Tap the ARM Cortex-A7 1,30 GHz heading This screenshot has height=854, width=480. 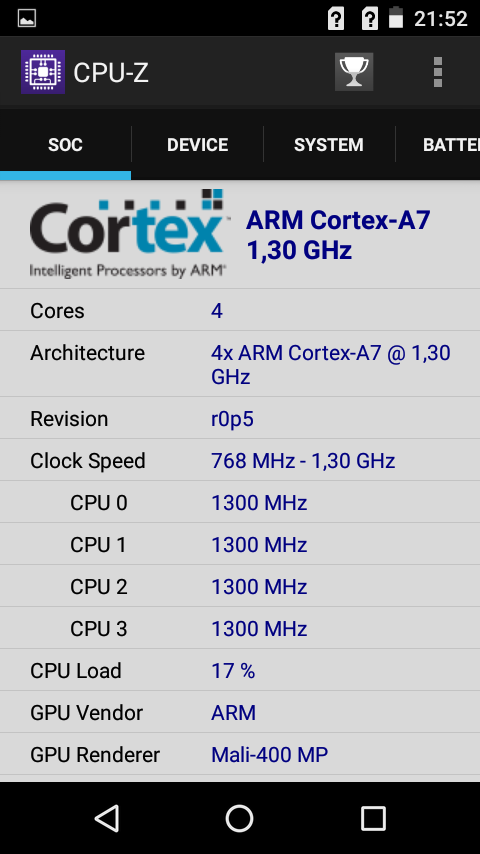coord(338,235)
